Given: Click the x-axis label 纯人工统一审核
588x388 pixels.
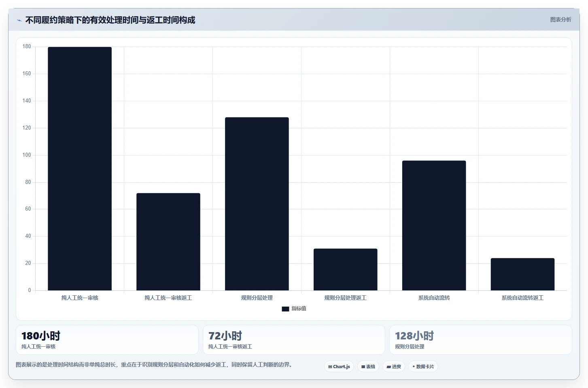Looking at the screenshot, I should coord(80,298).
